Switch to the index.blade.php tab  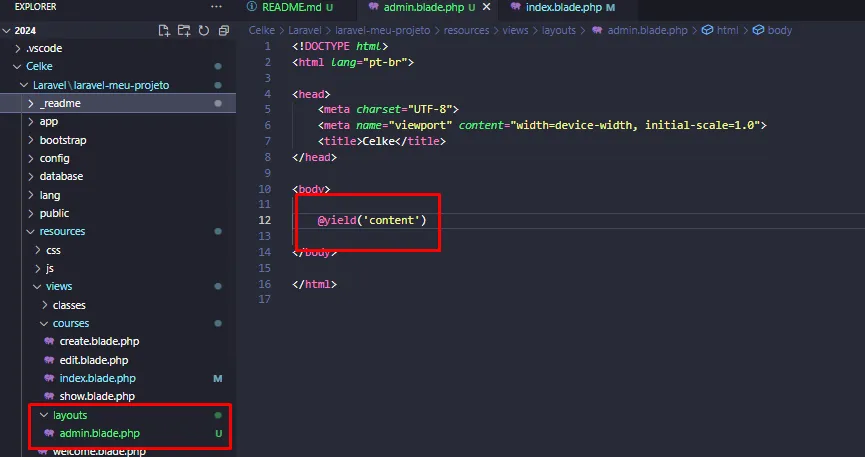tap(564, 7)
